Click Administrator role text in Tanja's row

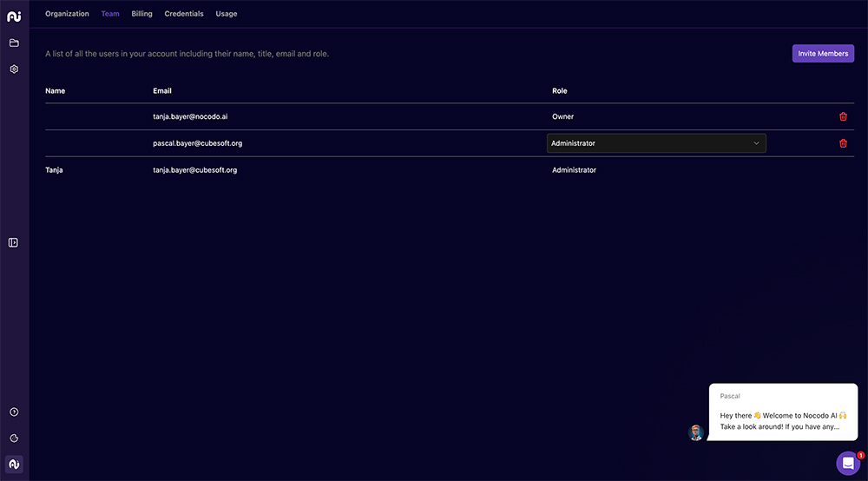pyautogui.click(x=574, y=170)
